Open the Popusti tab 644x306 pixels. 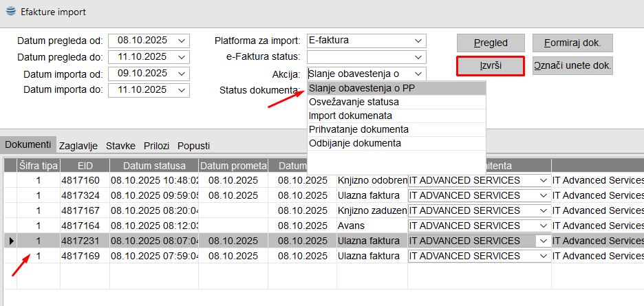click(193, 146)
